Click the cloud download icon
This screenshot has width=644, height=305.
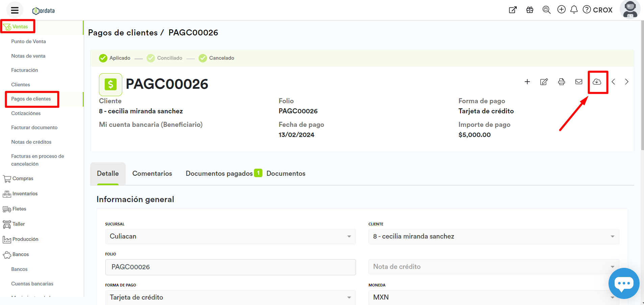click(597, 82)
